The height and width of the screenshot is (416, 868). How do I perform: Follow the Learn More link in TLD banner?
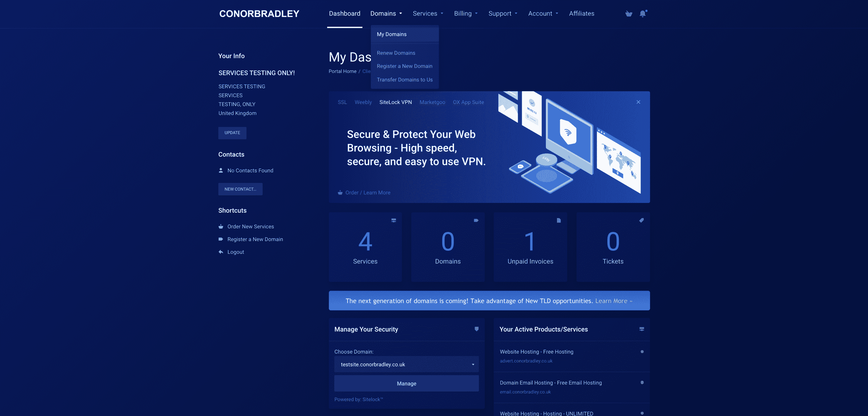tap(614, 301)
